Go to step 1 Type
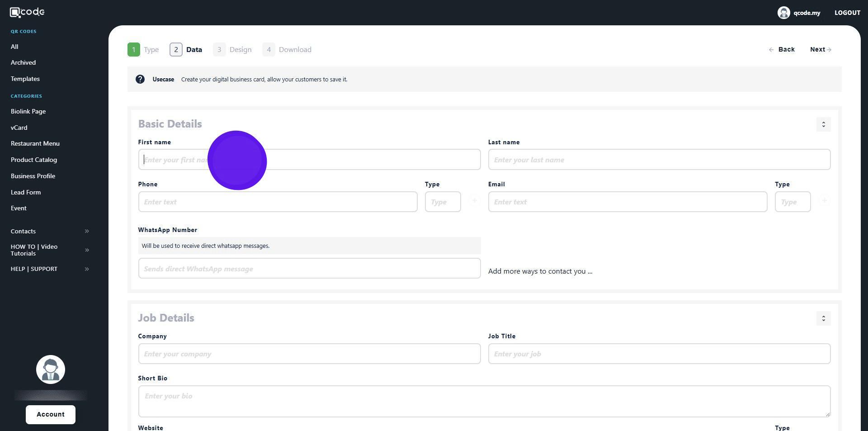Image resolution: width=868 pixels, height=431 pixels. coord(143,50)
